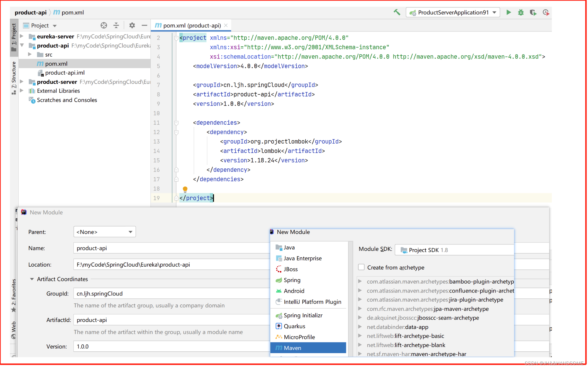Open the 1: Project tool window tab

(14, 37)
